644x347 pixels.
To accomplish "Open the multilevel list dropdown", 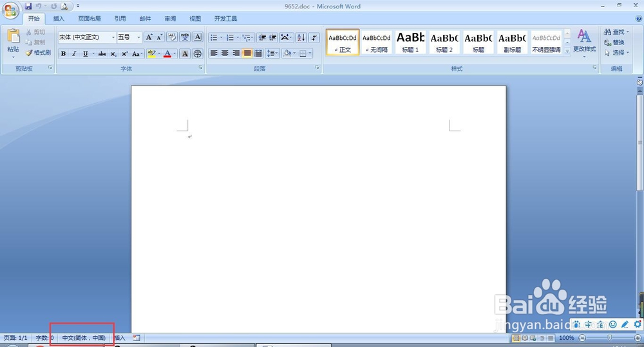I will [253, 37].
